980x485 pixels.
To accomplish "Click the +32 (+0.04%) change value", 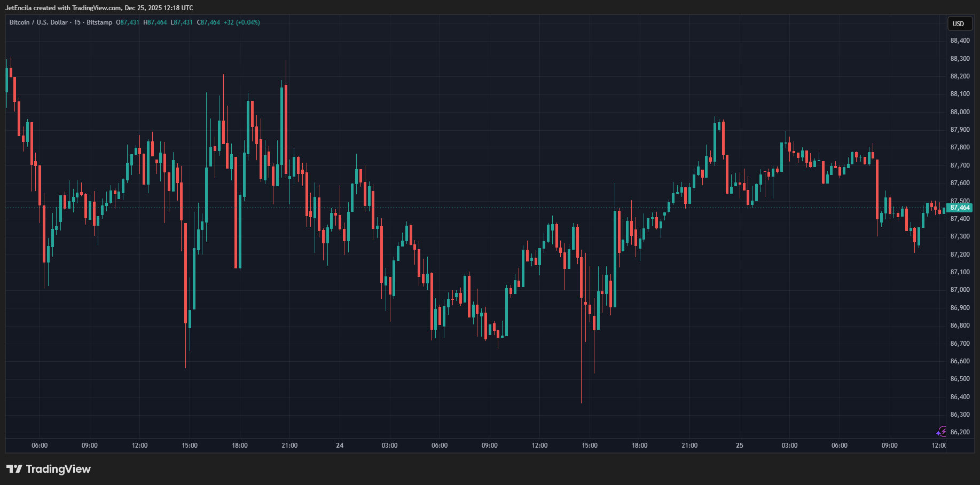I will pos(242,22).
